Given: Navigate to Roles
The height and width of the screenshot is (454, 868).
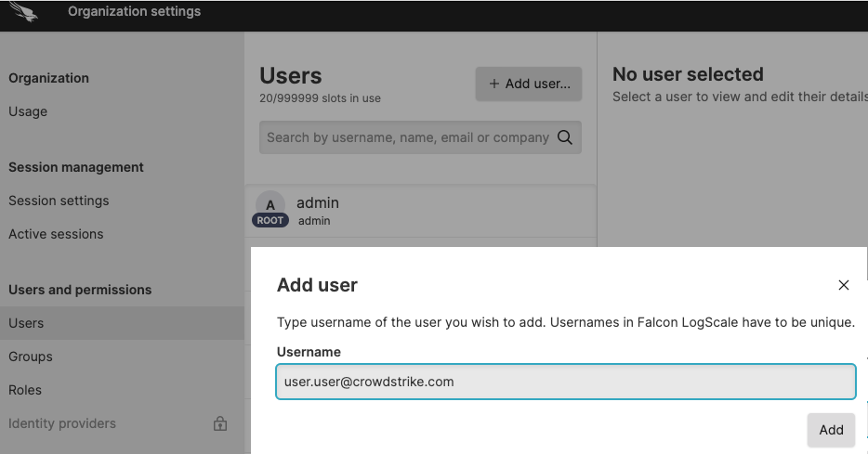Looking at the screenshot, I should coord(25,390).
